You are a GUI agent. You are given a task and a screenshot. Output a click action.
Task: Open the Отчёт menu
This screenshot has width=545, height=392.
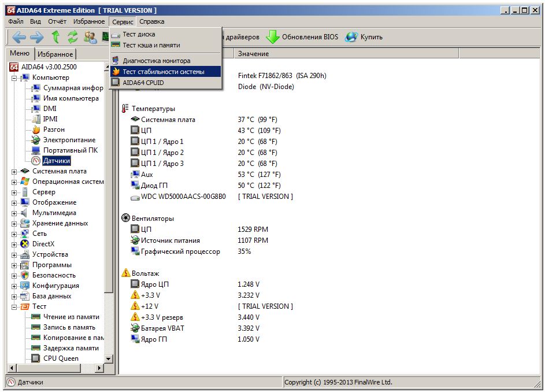tap(57, 21)
